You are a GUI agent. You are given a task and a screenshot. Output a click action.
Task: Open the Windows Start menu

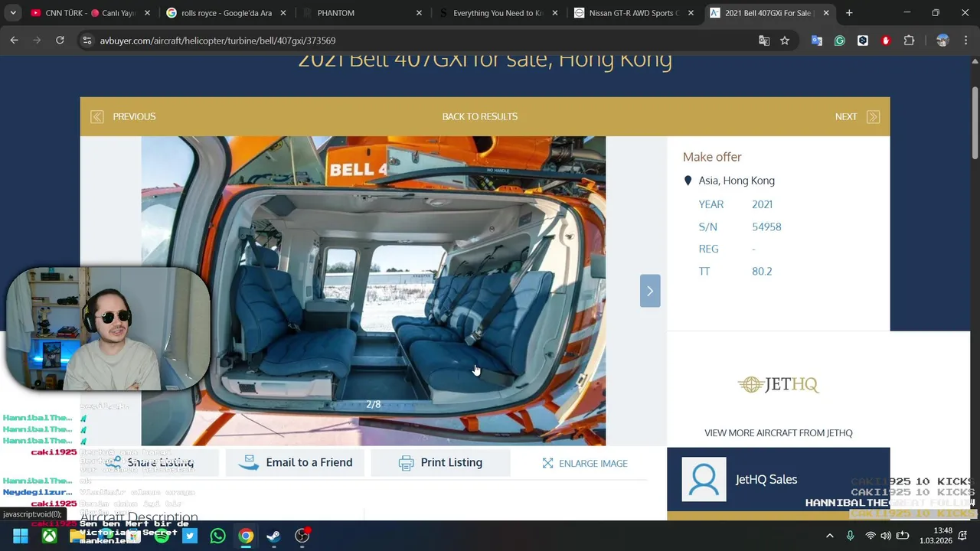click(x=21, y=536)
